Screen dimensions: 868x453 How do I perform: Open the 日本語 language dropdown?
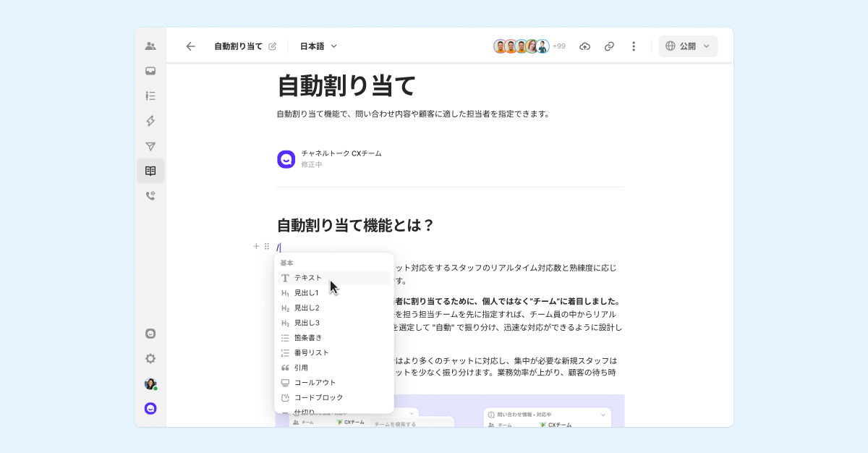(319, 46)
